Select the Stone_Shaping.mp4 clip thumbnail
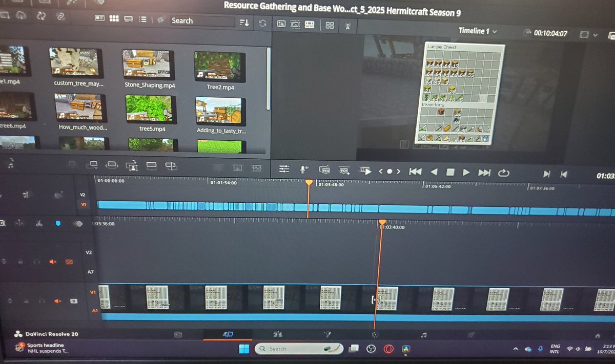This screenshot has height=364, width=615. (150, 65)
